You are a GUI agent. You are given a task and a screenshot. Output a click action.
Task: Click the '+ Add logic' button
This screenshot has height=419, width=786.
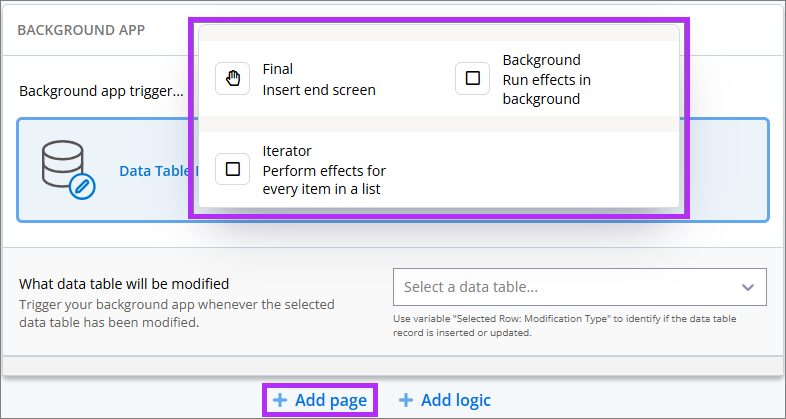pos(445,400)
